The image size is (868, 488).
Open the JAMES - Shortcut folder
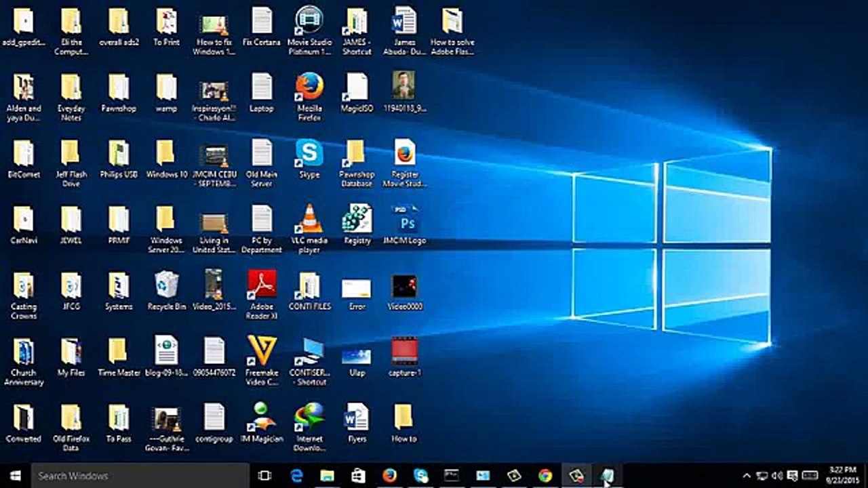[357, 30]
